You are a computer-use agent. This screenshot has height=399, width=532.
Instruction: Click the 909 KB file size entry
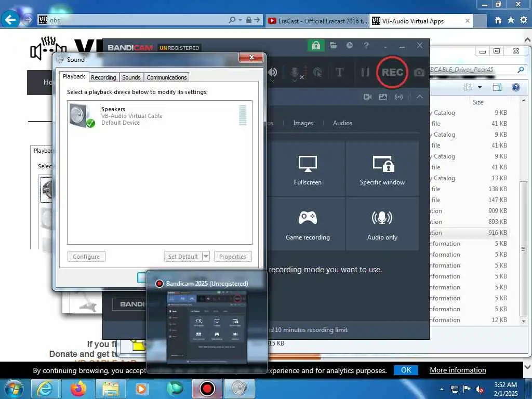pos(497,211)
